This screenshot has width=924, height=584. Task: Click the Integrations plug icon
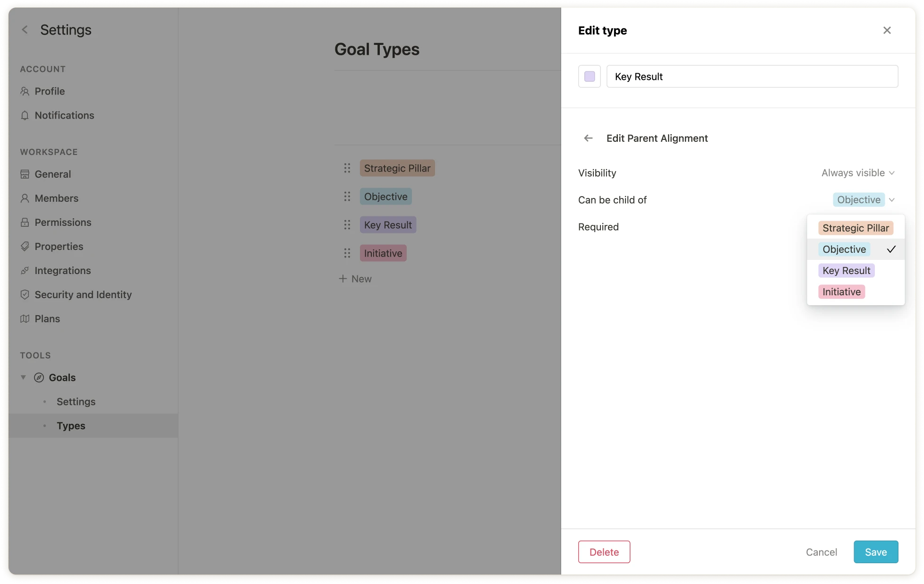(25, 271)
